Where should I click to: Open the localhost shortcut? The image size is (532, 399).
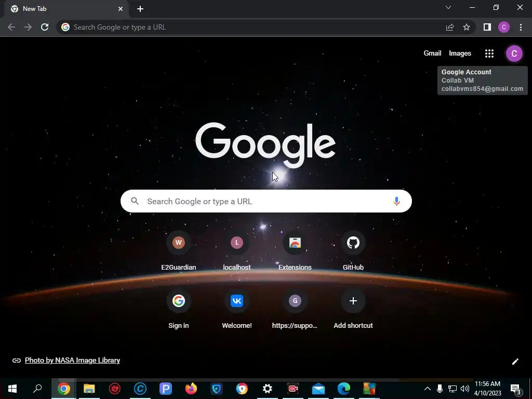coord(237,251)
